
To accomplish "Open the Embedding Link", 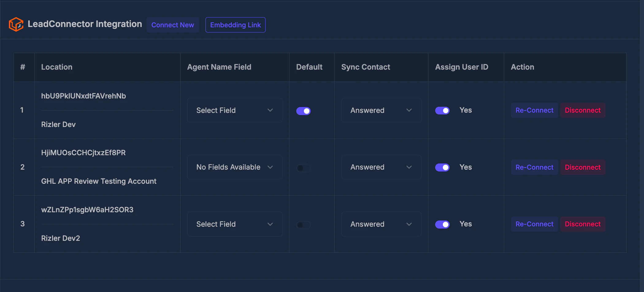I will [235, 25].
